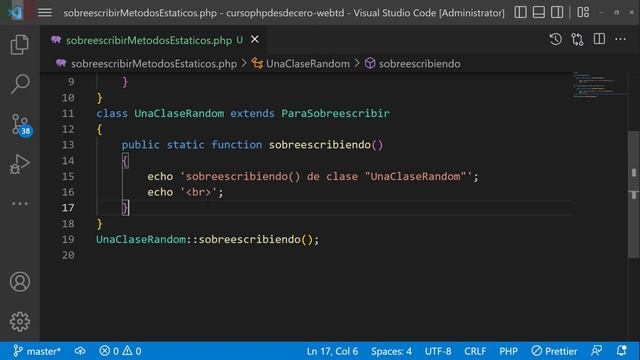Click the ParaSobreescribir class name
This screenshot has width=640, height=360.
tap(335, 113)
